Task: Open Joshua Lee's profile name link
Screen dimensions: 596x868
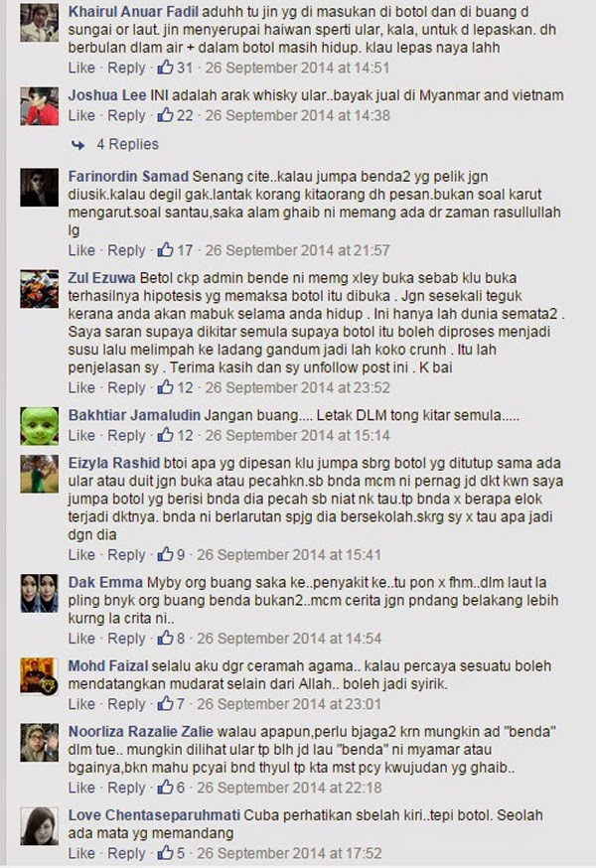Action: [107, 95]
